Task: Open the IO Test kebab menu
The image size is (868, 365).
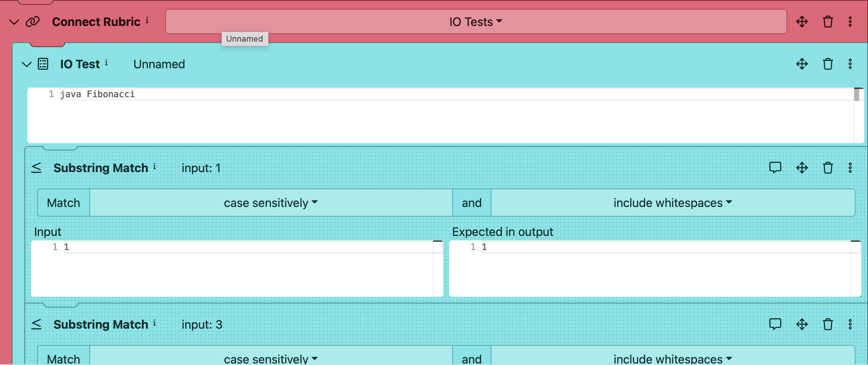Action: tap(850, 64)
